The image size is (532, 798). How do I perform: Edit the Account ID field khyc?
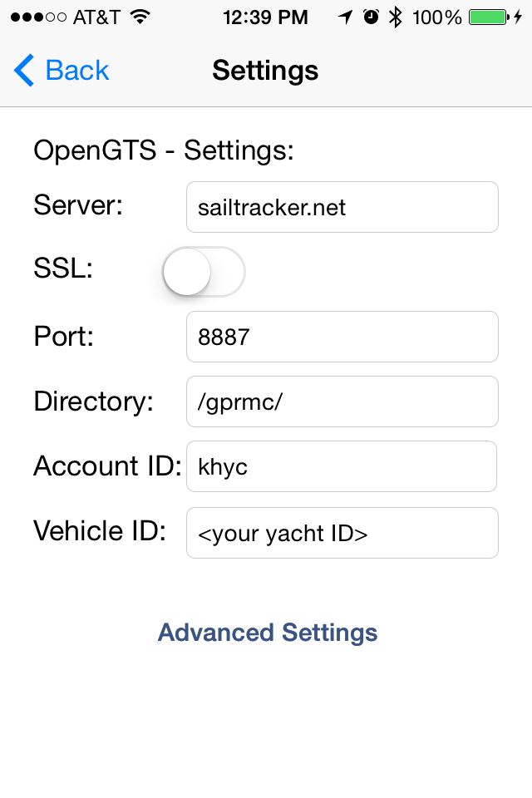pyautogui.click(x=342, y=466)
